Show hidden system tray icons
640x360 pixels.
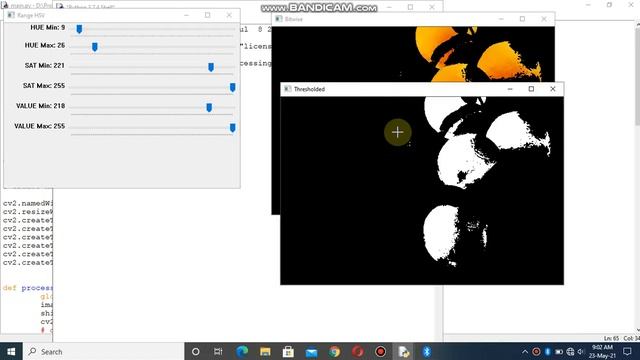click(525, 351)
